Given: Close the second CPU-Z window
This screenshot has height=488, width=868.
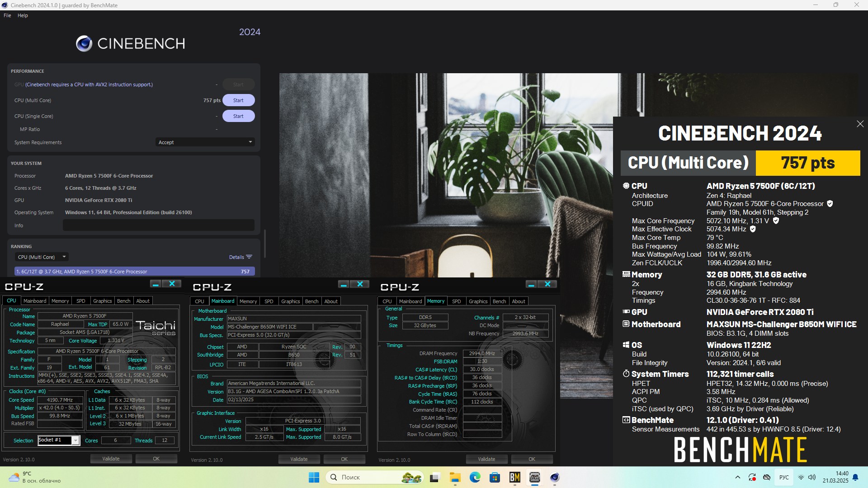Looking at the screenshot, I should click(360, 284).
